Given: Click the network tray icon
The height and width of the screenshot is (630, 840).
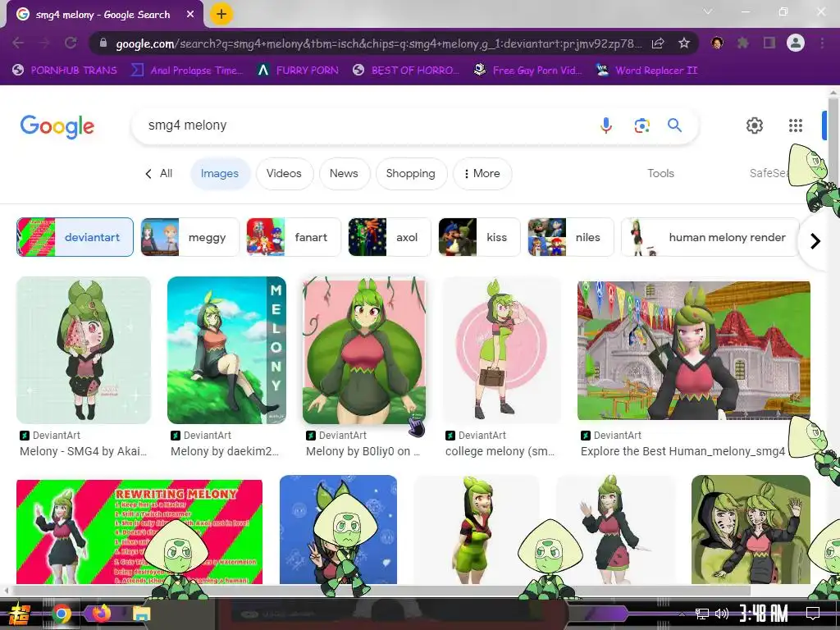Looking at the screenshot, I should [702, 614].
